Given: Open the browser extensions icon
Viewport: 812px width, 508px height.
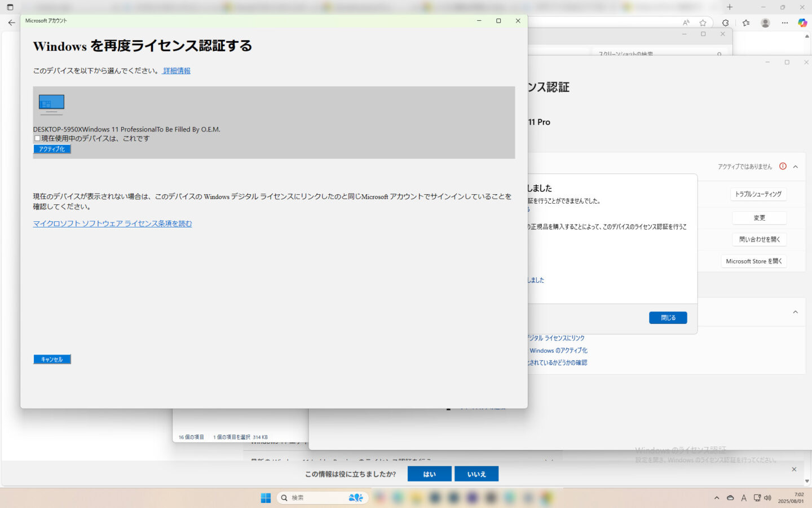Looking at the screenshot, I should [726, 23].
